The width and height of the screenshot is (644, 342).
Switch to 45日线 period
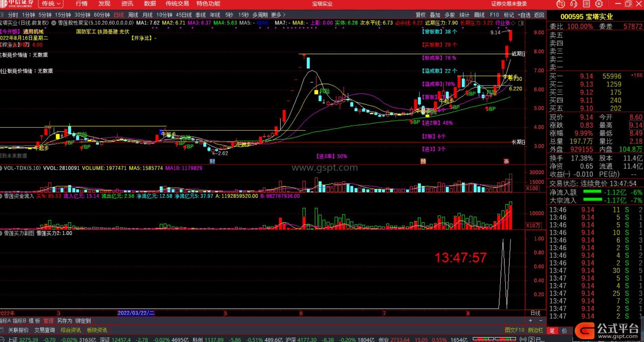pos(184,15)
